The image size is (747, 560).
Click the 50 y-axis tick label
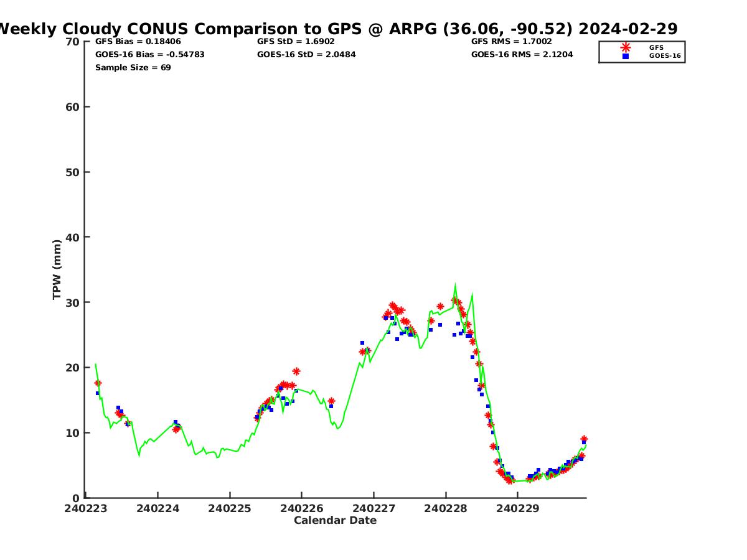[72, 172]
